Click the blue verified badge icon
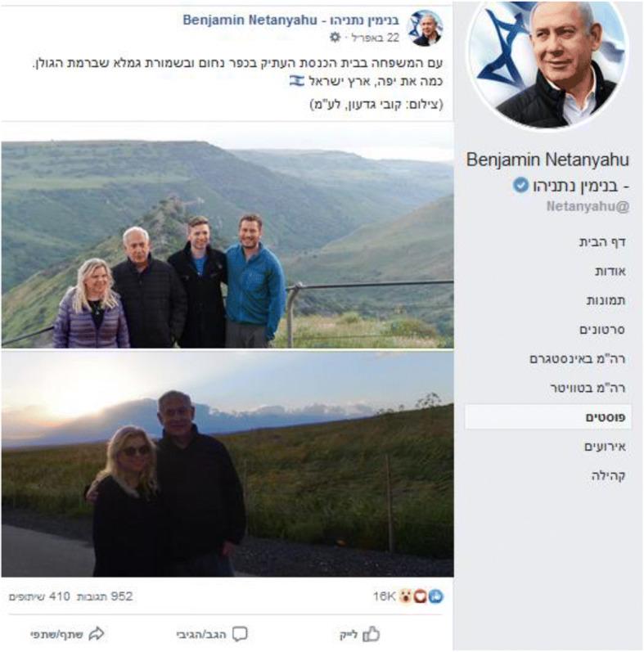The height and width of the screenshot is (652, 644). pos(520,185)
